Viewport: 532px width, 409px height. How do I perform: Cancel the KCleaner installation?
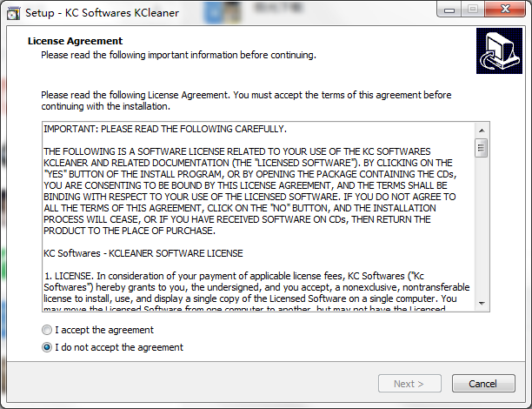[483, 384]
